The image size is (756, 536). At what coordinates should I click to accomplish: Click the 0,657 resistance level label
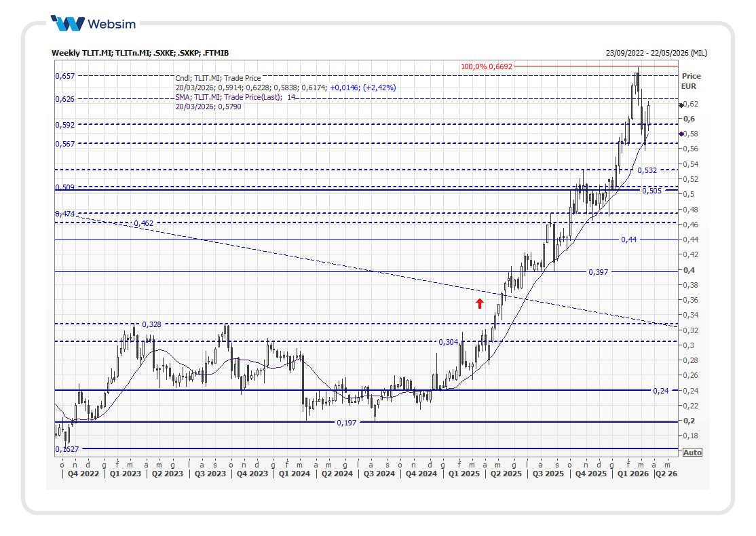(64, 76)
